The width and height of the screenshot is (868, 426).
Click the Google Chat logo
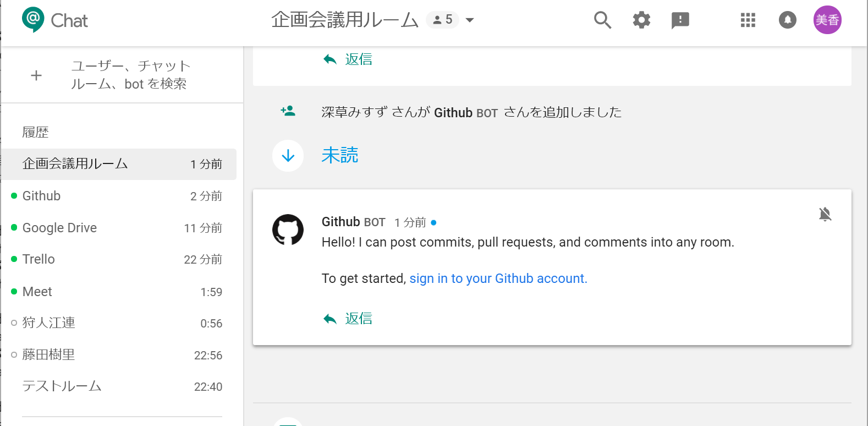coord(33,20)
